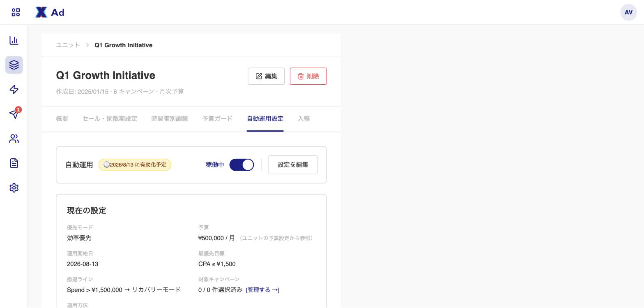Click the 編集 edit button
Viewport: 644px width, 308px height.
click(266, 76)
